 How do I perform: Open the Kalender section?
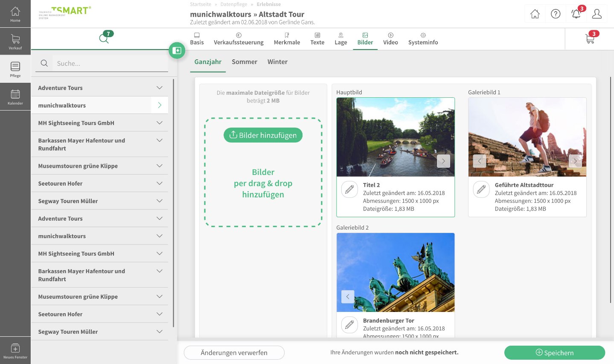(x=15, y=97)
